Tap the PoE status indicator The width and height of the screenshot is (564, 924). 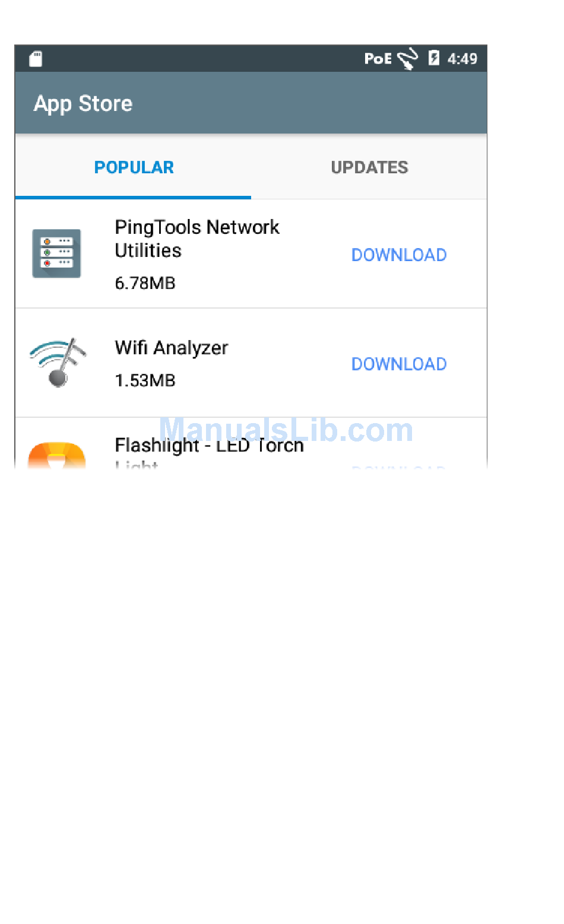pos(378,58)
